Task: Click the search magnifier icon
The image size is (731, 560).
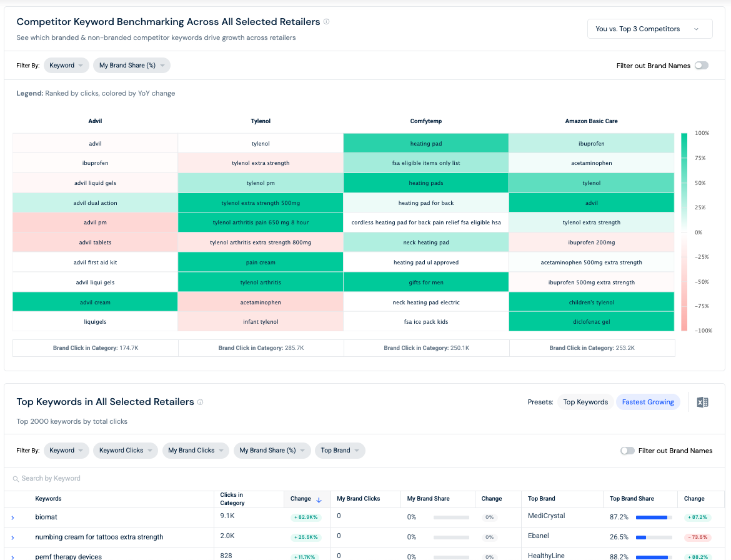Action: click(16, 479)
